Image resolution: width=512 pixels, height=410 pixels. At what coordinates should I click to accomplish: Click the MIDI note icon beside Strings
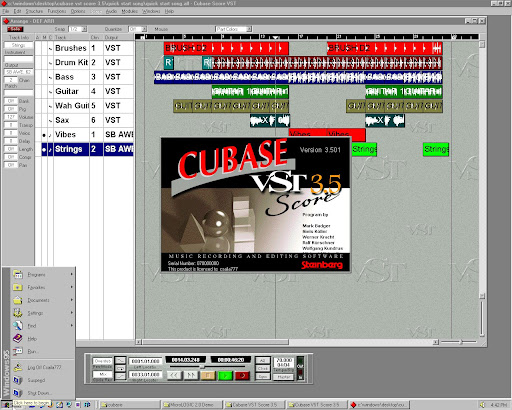(x=50, y=150)
